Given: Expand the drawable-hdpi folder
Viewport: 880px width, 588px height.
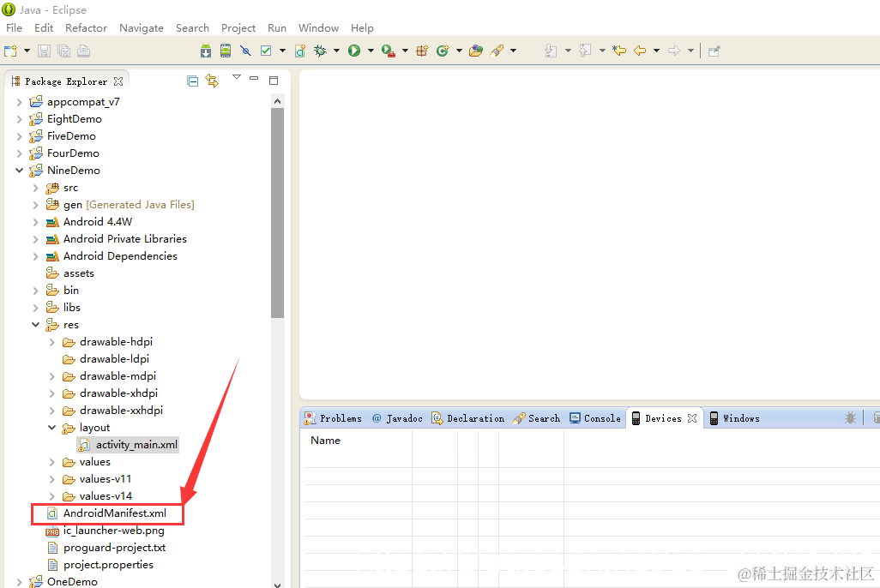Looking at the screenshot, I should (x=51, y=342).
